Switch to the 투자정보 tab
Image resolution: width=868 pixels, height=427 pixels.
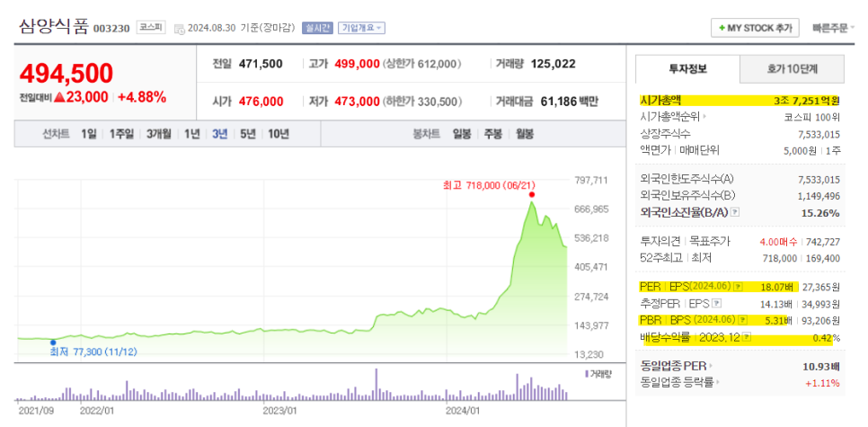tap(687, 69)
